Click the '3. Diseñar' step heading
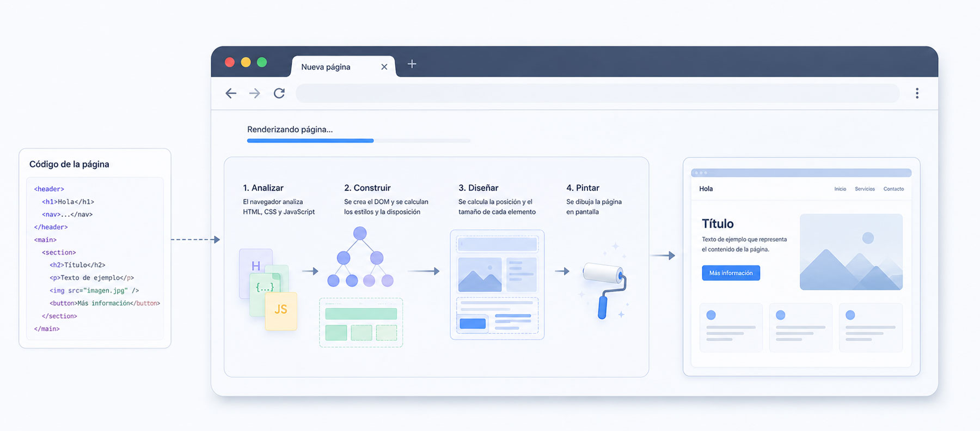Screen dimensions: 980x431 tap(478, 187)
